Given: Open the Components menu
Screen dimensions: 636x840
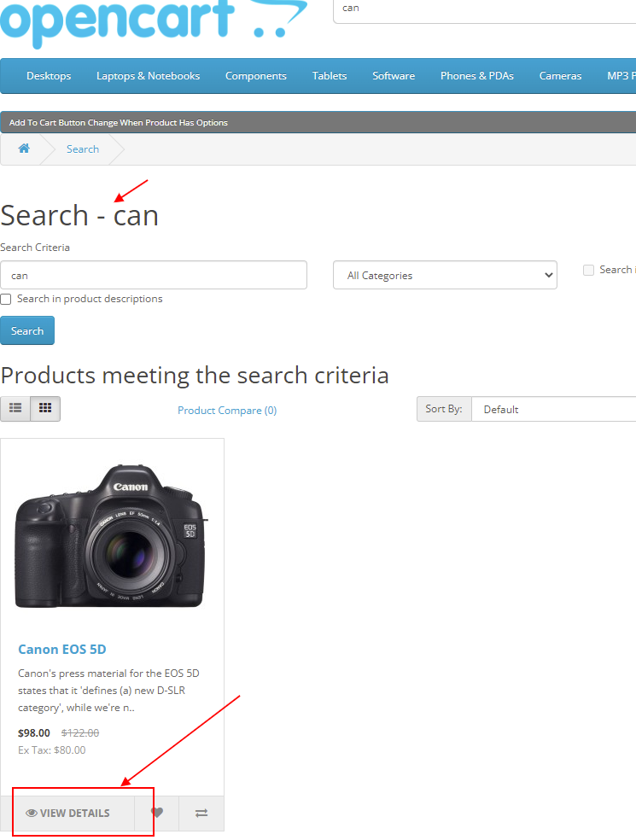Looking at the screenshot, I should point(255,76).
